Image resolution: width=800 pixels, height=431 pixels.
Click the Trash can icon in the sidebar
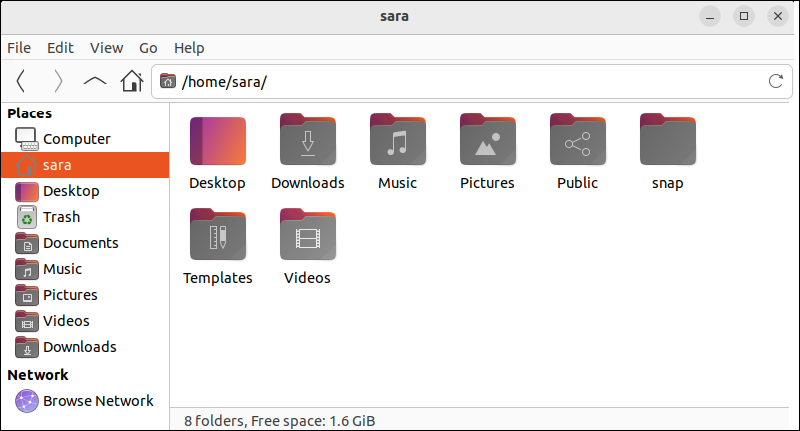(27, 217)
